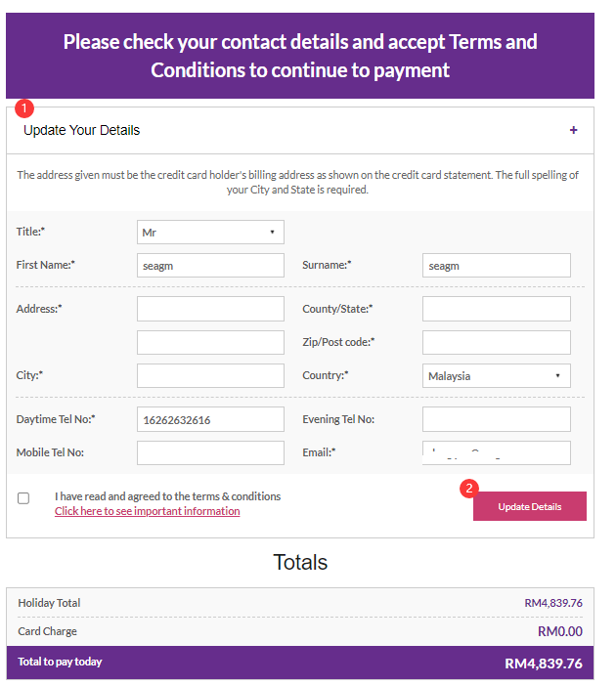Screen dimensions: 616x685
Task: Click the Mobile Tel No field
Action: pos(210,452)
